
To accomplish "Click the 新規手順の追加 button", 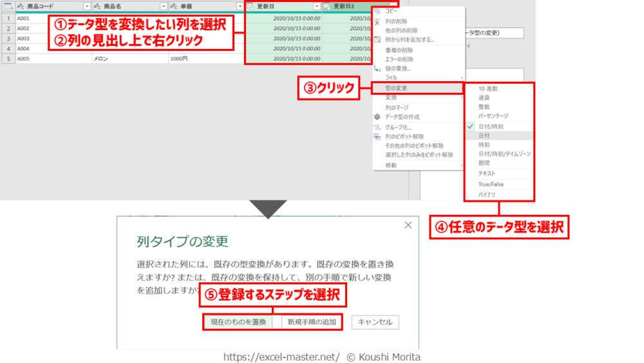I will [x=311, y=322].
